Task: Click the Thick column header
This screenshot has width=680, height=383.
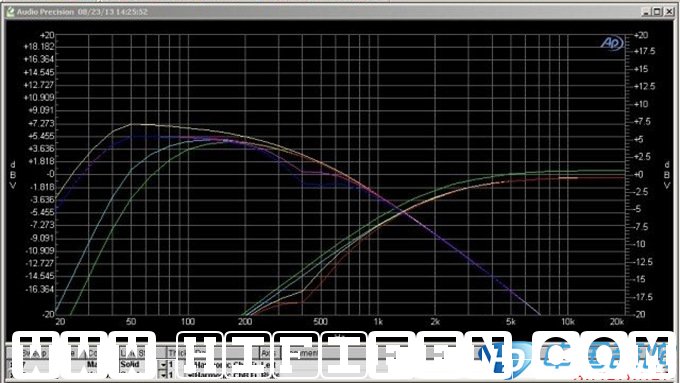Action: click(177, 353)
